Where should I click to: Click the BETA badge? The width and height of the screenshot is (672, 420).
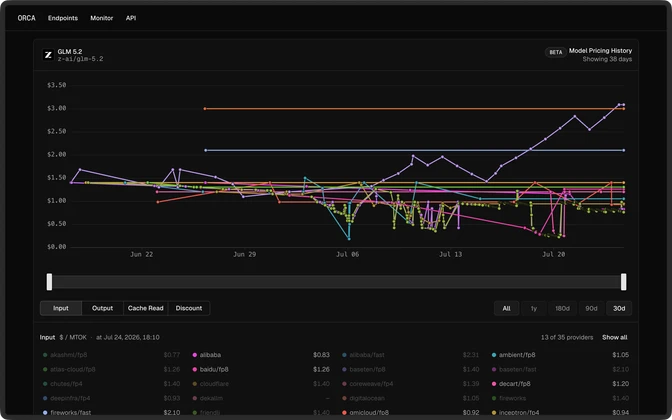click(x=556, y=52)
